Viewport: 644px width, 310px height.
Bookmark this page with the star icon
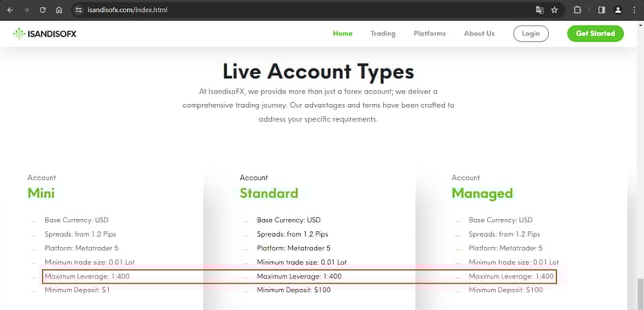tap(555, 10)
